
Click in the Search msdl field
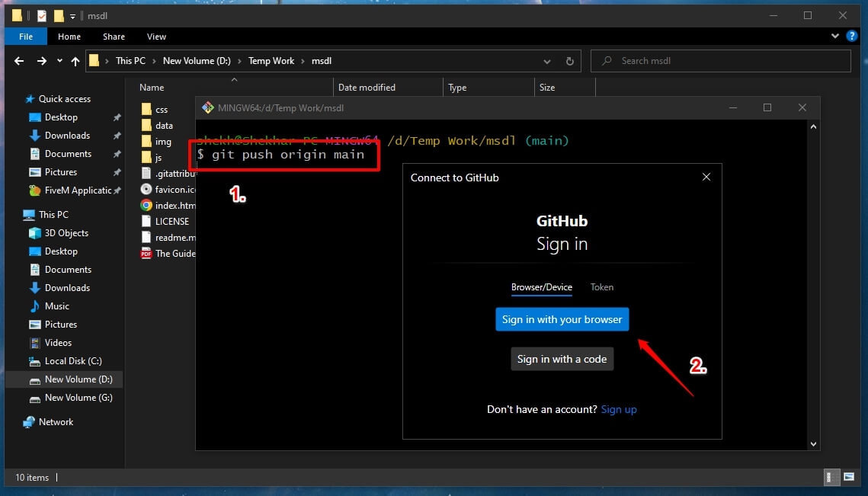click(720, 61)
